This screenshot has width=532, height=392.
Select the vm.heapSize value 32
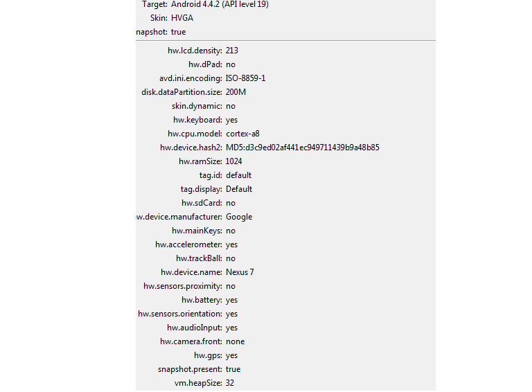pos(230,383)
